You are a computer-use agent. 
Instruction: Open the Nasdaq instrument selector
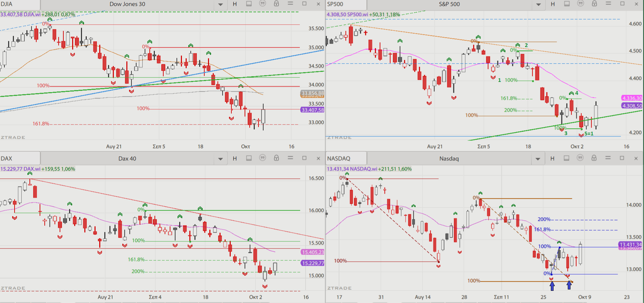(449, 158)
